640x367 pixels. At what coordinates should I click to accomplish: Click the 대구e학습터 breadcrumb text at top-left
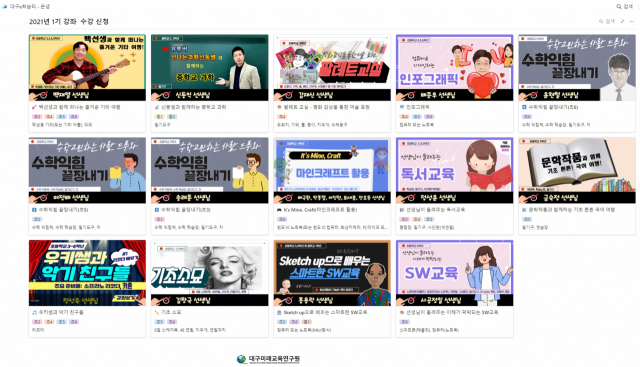click(x=30, y=7)
